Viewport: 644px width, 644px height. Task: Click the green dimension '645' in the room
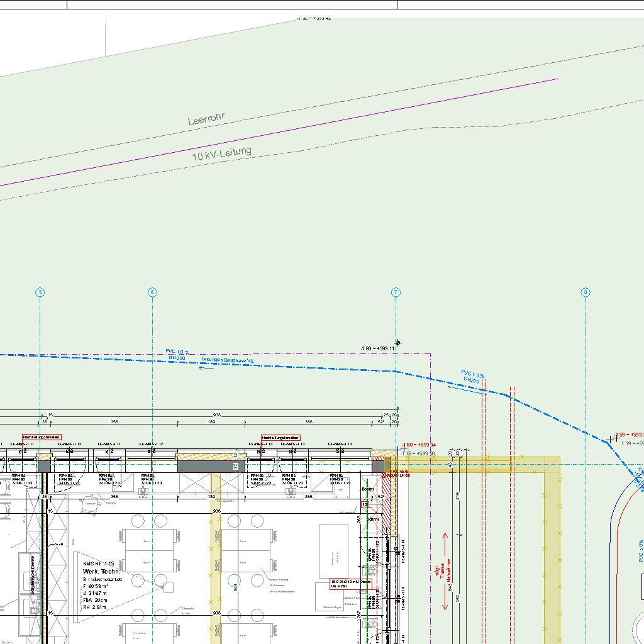pyautogui.click(x=236, y=587)
